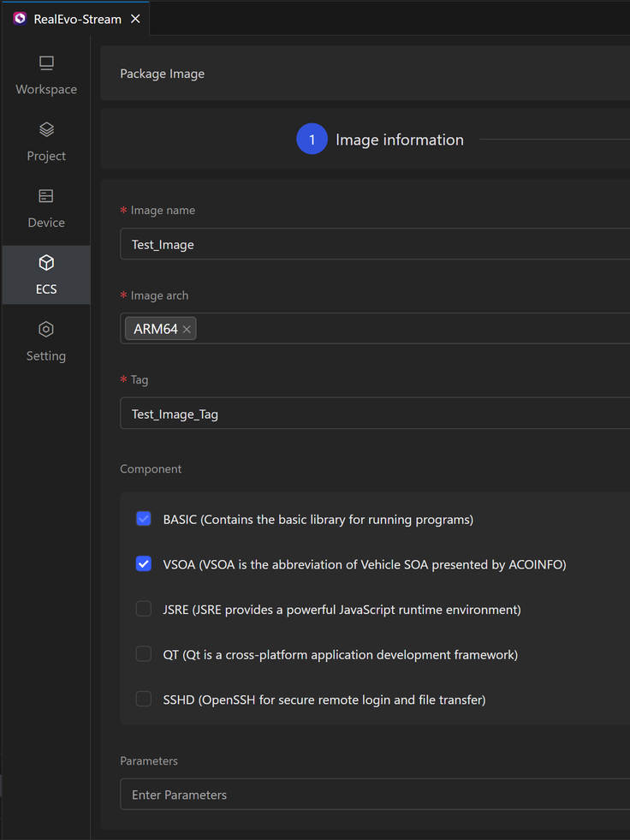The width and height of the screenshot is (630, 840).
Task: Click the VSOA component description text
Action: point(365,564)
